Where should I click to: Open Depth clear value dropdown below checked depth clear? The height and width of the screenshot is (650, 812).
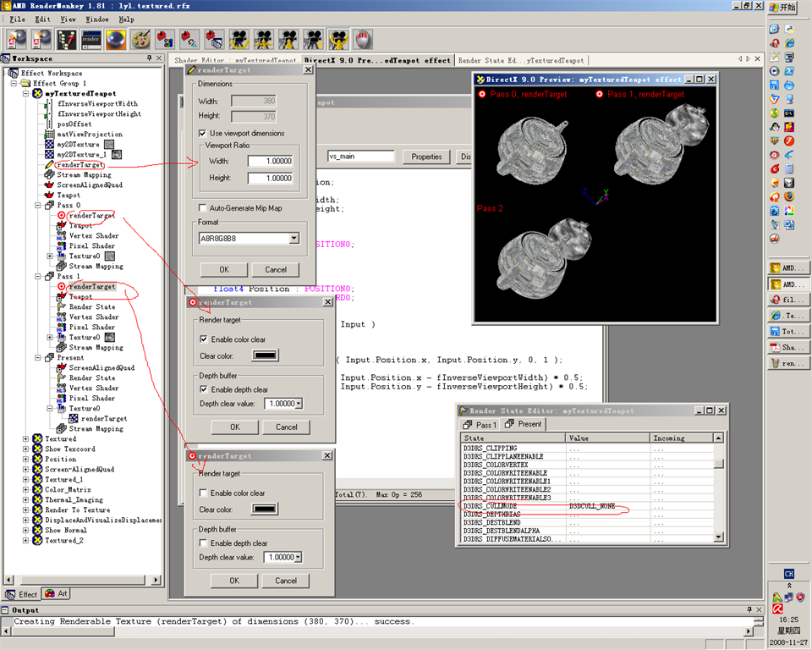299,403
